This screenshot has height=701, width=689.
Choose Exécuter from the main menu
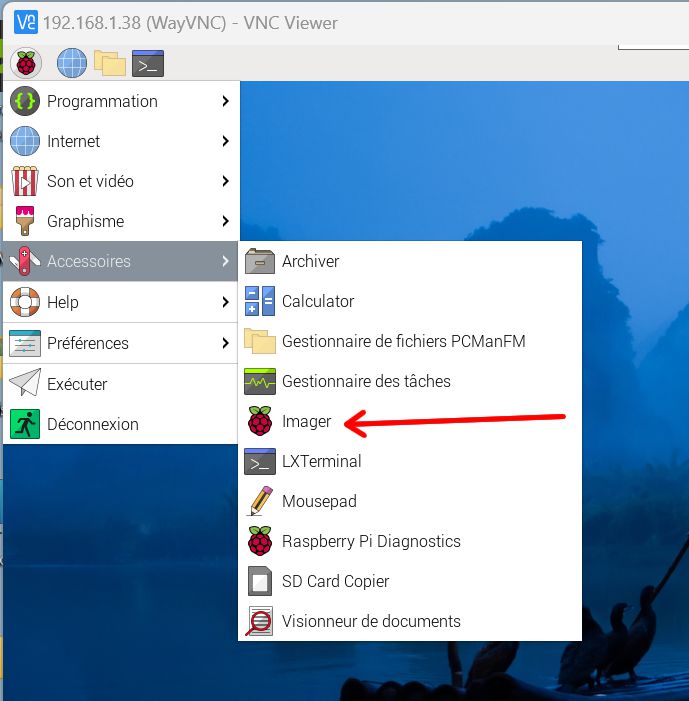(121, 384)
